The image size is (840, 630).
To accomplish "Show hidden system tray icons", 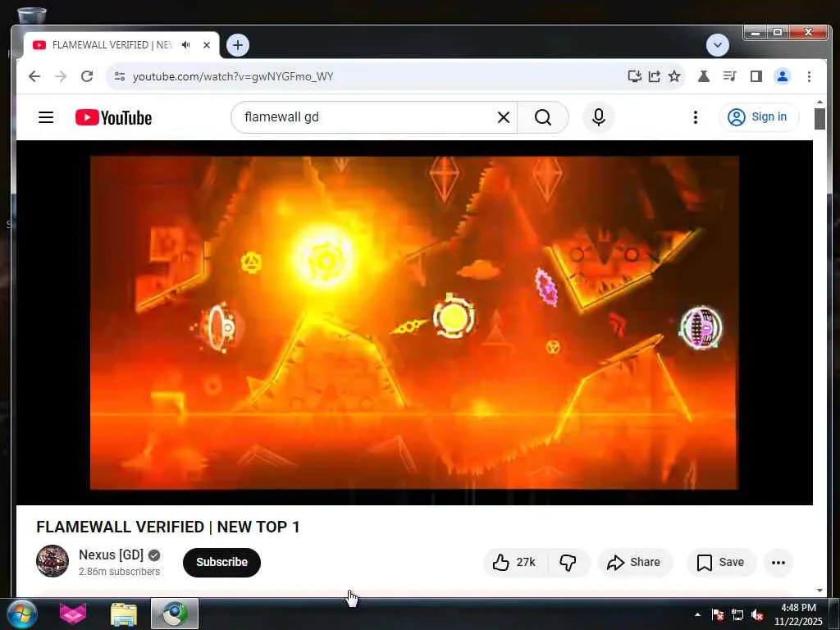I will [x=697, y=614].
